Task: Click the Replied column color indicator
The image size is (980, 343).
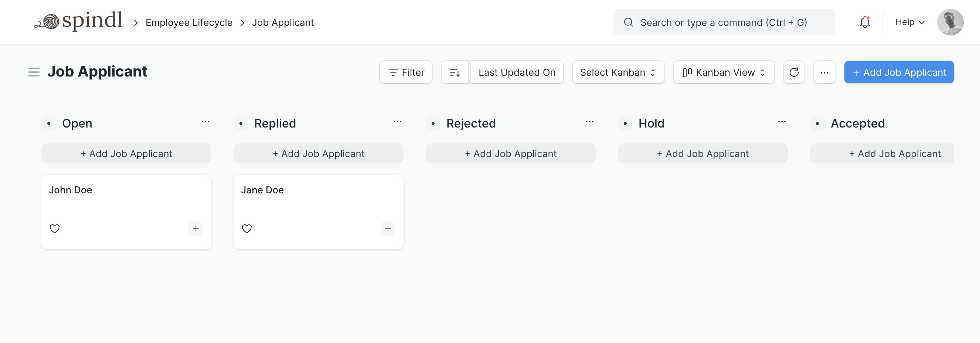Action: 241,123
